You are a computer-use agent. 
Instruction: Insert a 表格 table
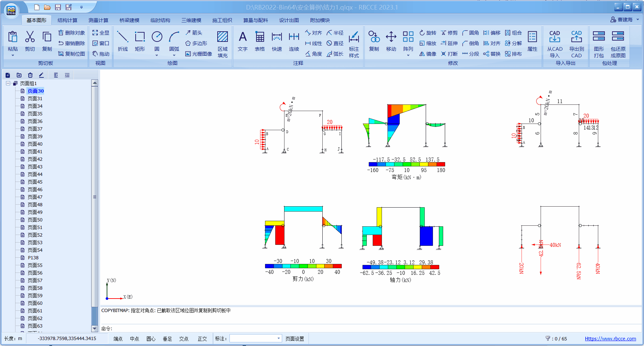pyautogui.click(x=259, y=41)
